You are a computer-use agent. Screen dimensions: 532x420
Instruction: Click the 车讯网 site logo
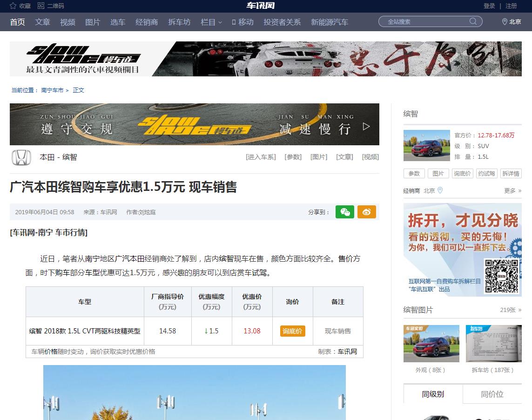point(261,6)
